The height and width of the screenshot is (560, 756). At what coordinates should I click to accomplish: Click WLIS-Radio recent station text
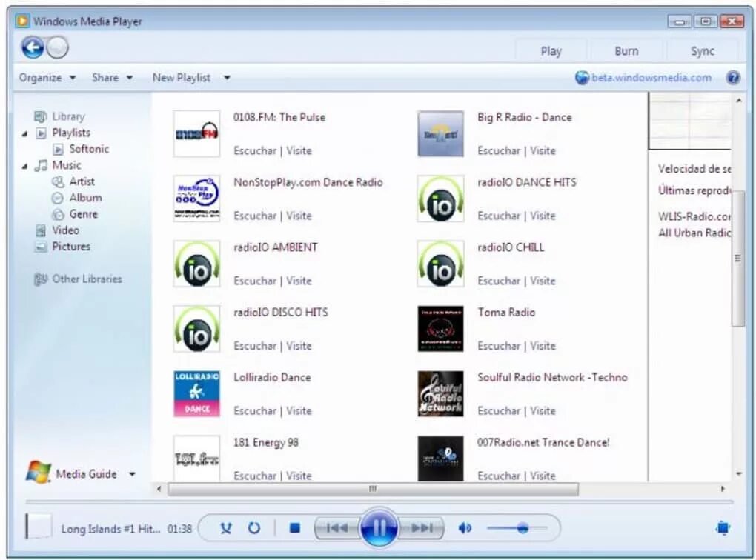[694, 216]
